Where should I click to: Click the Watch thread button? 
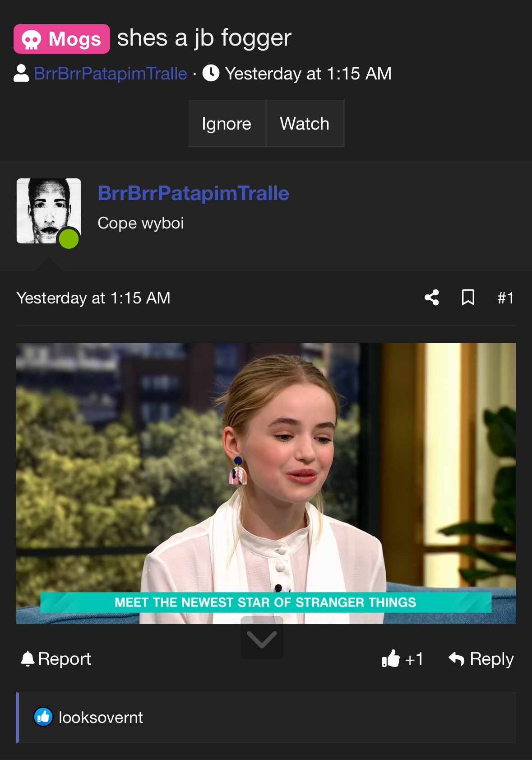[x=305, y=123]
